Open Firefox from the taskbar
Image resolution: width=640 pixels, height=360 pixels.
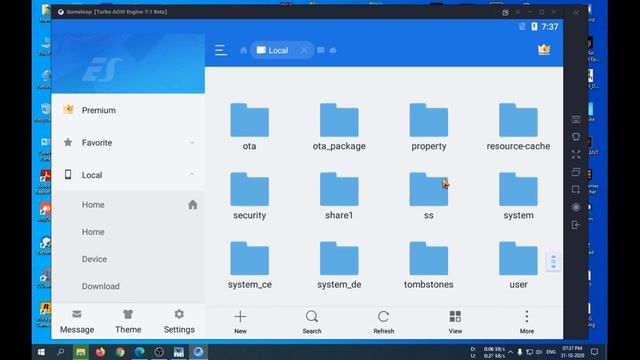tap(100, 351)
